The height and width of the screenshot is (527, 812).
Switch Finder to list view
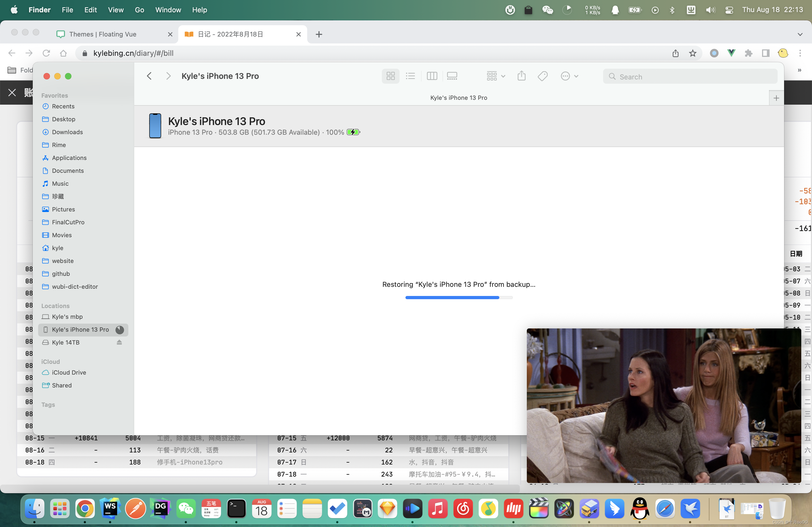(411, 76)
